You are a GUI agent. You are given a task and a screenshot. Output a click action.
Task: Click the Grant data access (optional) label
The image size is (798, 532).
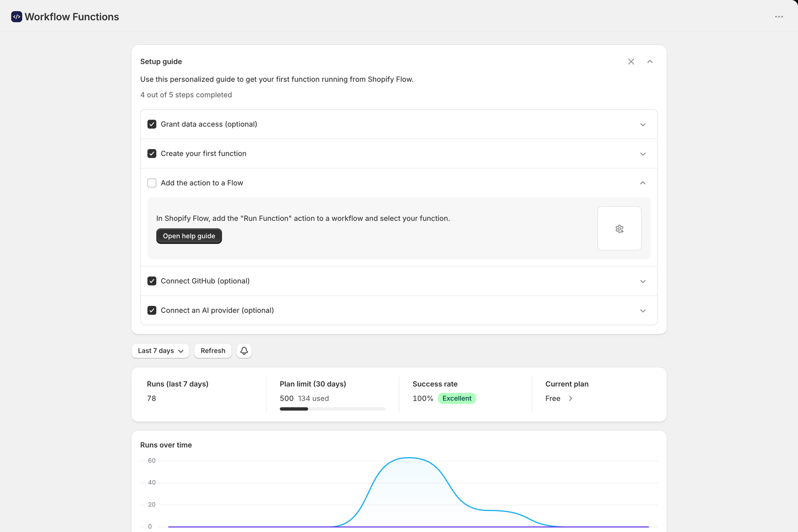[209, 124]
